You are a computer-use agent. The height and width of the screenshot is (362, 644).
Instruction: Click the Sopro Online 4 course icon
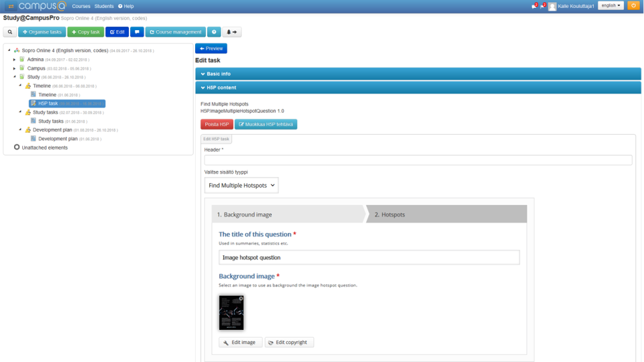click(x=17, y=50)
